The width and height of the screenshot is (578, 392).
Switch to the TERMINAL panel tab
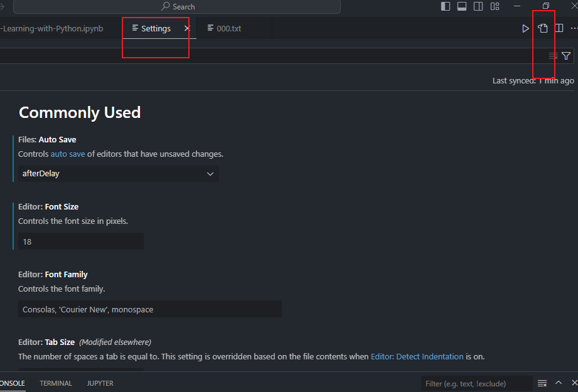(56, 383)
